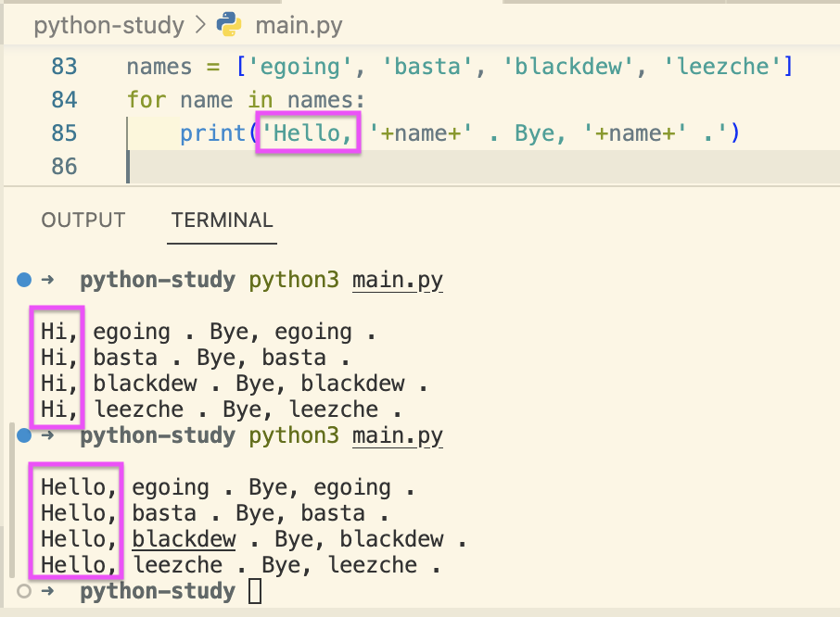Place cursor on 'names' variable in line 83

click(x=159, y=67)
